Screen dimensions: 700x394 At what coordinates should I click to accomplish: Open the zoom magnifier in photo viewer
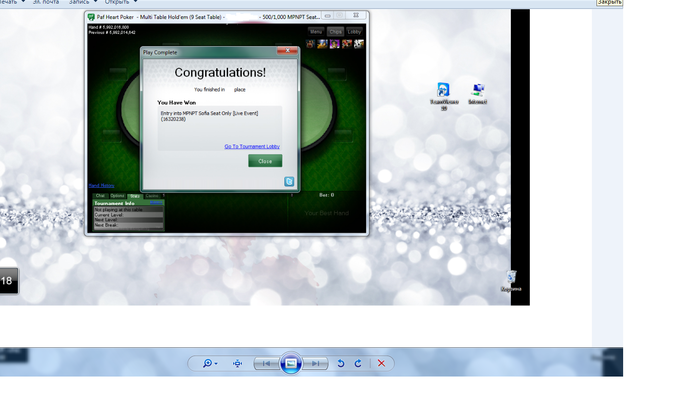(207, 363)
